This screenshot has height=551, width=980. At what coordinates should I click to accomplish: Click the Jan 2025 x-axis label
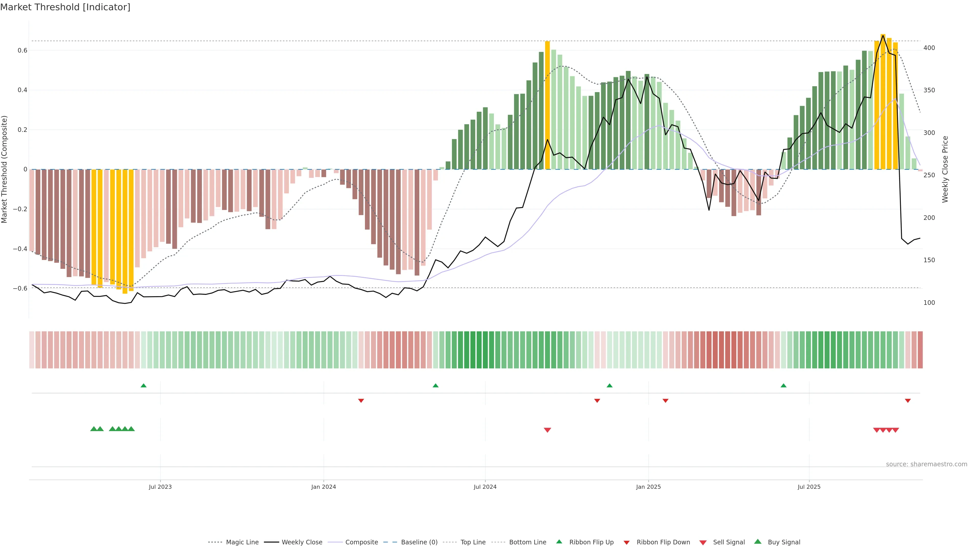(648, 487)
